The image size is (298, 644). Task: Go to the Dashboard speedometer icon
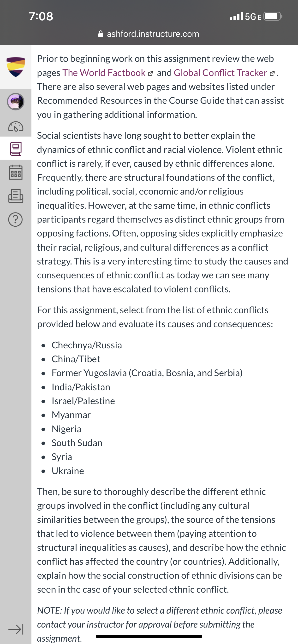16,126
